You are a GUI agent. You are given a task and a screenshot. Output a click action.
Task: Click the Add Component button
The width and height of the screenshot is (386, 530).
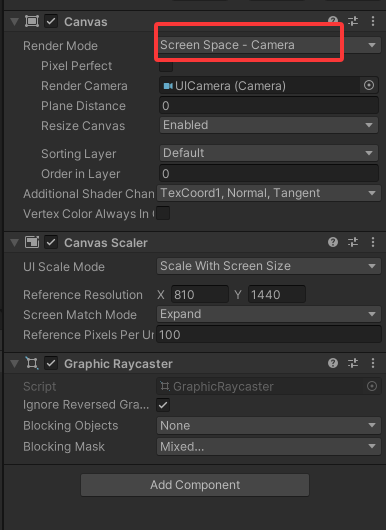point(195,485)
